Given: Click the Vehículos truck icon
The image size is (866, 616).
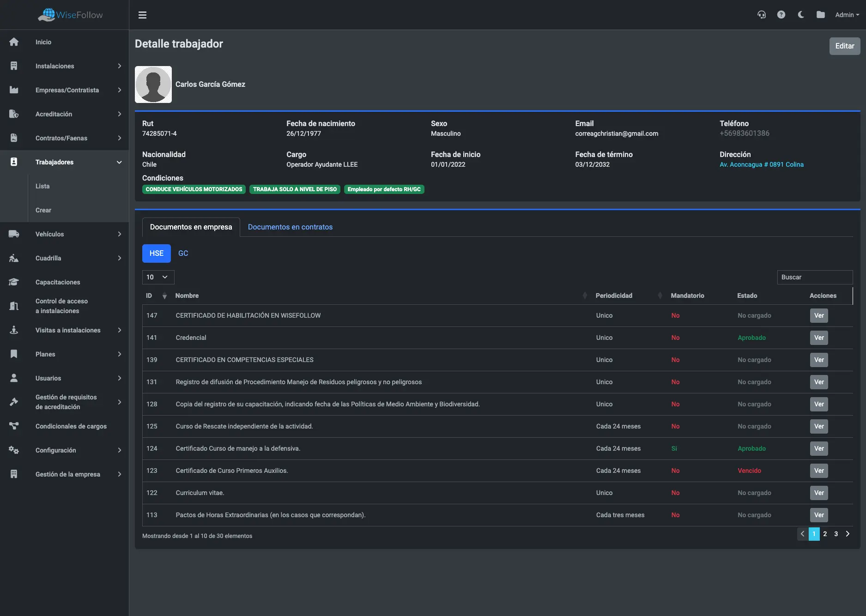Looking at the screenshot, I should tap(14, 234).
